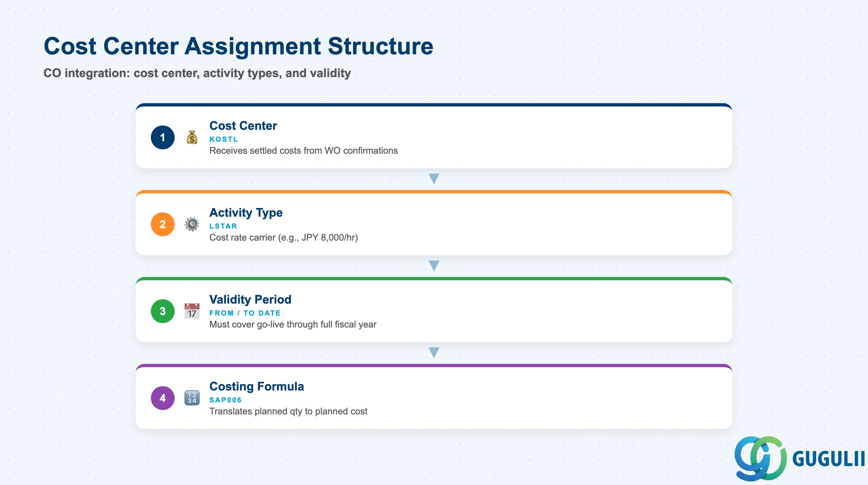The width and height of the screenshot is (868, 485).
Task: Open the Costing Formula heading
Action: click(256, 386)
